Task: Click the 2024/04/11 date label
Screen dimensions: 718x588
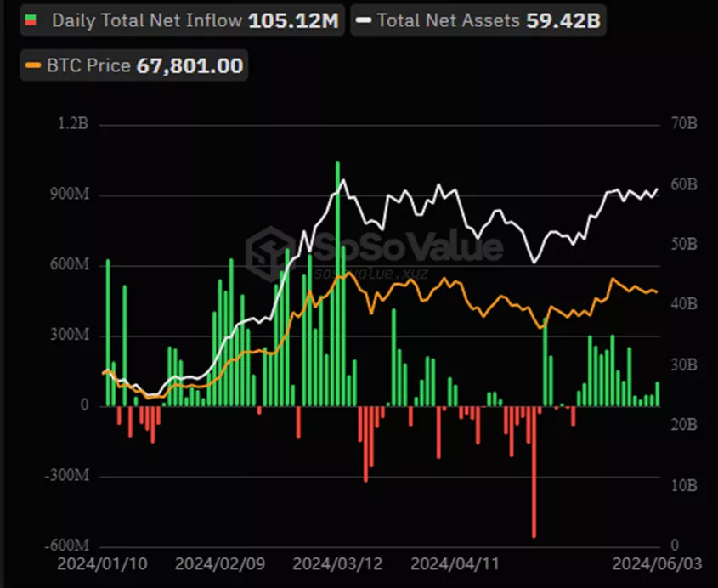Action: (444, 563)
